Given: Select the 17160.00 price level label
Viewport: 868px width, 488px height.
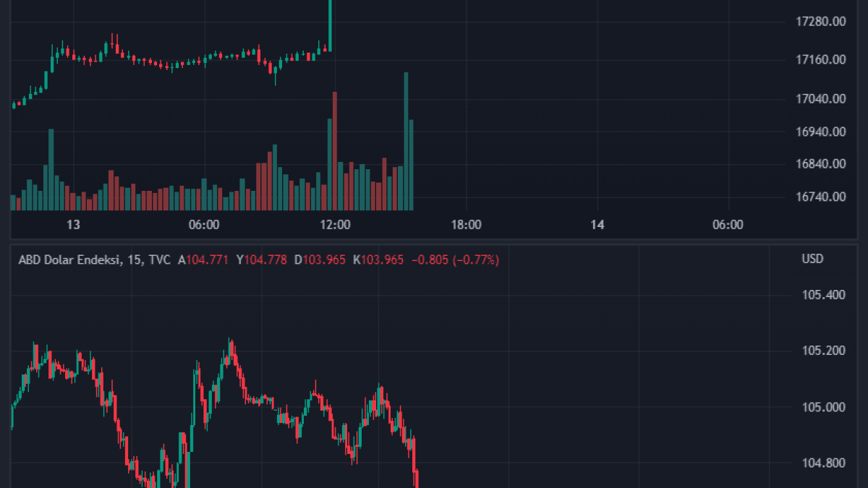Looking at the screenshot, I should 822,60.
